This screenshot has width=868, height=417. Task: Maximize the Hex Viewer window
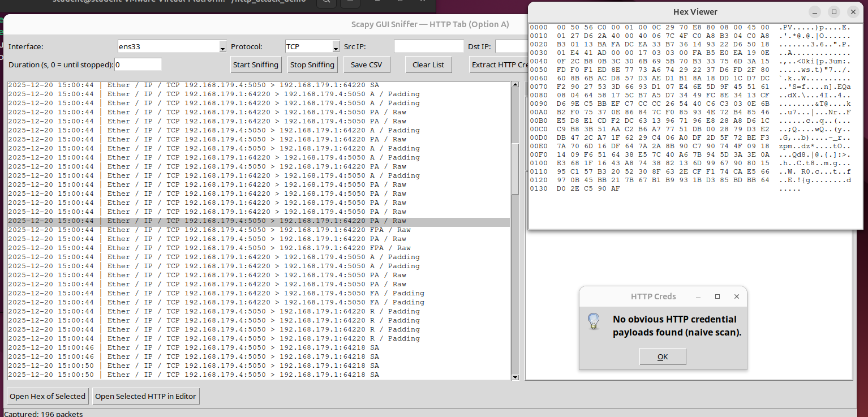coord(833,12)
